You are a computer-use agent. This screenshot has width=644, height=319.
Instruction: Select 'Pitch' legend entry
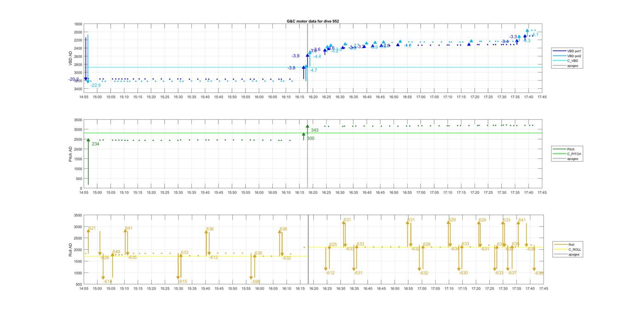[571, 149]
